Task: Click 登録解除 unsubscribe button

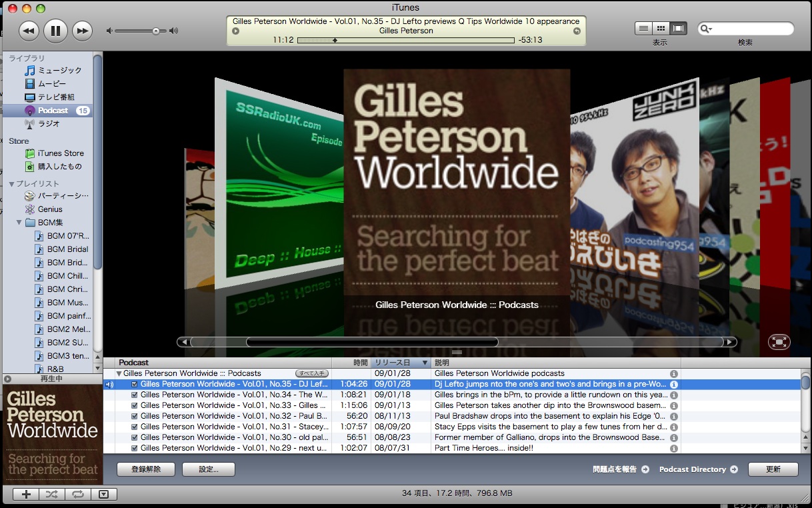Action: coord(146,469)
